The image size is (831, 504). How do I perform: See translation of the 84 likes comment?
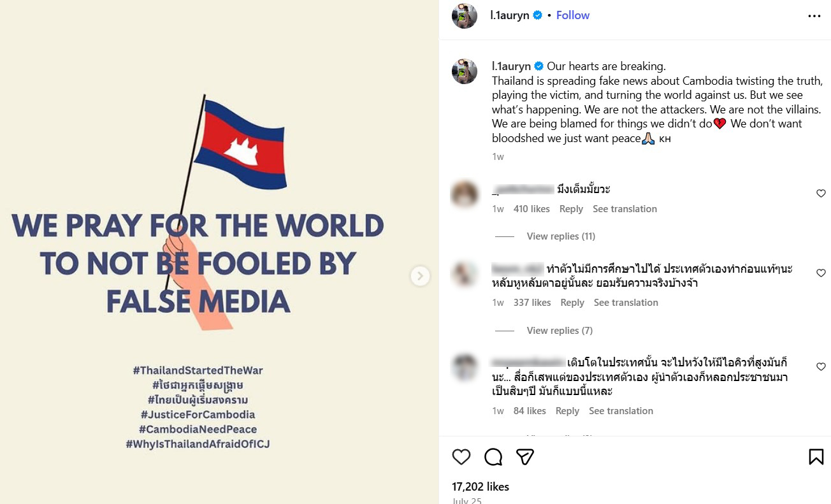pos(621,411)
